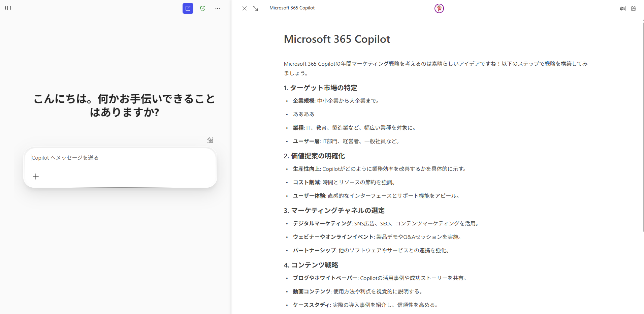Viewport: 644px width, 314px height.
Task: Open page in Word icon
Action: click(623, 8)
